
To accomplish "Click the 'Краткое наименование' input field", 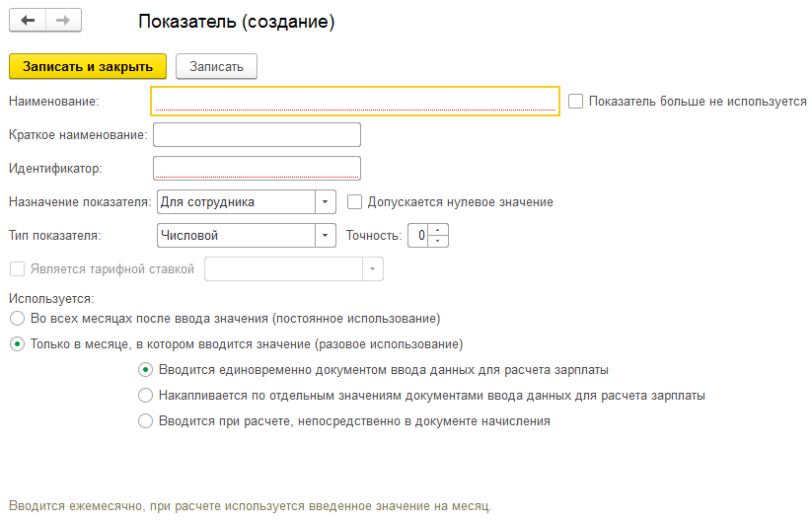I will [257, 134].
